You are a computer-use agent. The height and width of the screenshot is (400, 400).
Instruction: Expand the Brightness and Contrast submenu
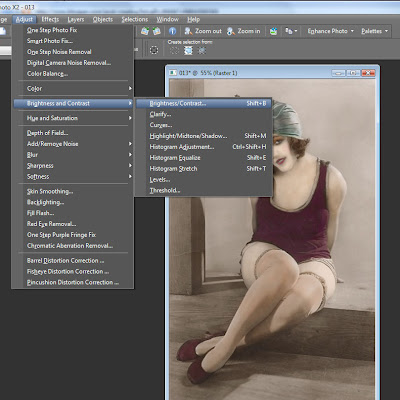tap(73, 103)
